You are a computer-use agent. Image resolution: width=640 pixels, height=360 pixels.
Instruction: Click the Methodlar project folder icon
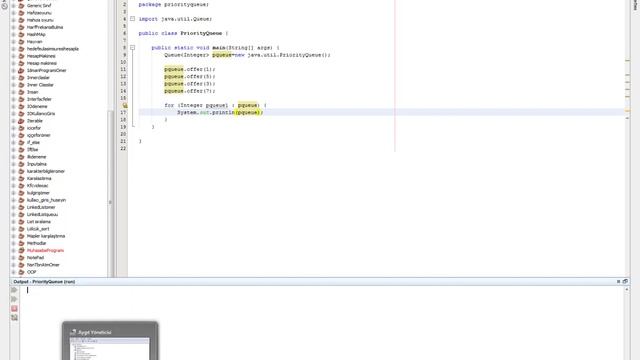tap(21, 243)
